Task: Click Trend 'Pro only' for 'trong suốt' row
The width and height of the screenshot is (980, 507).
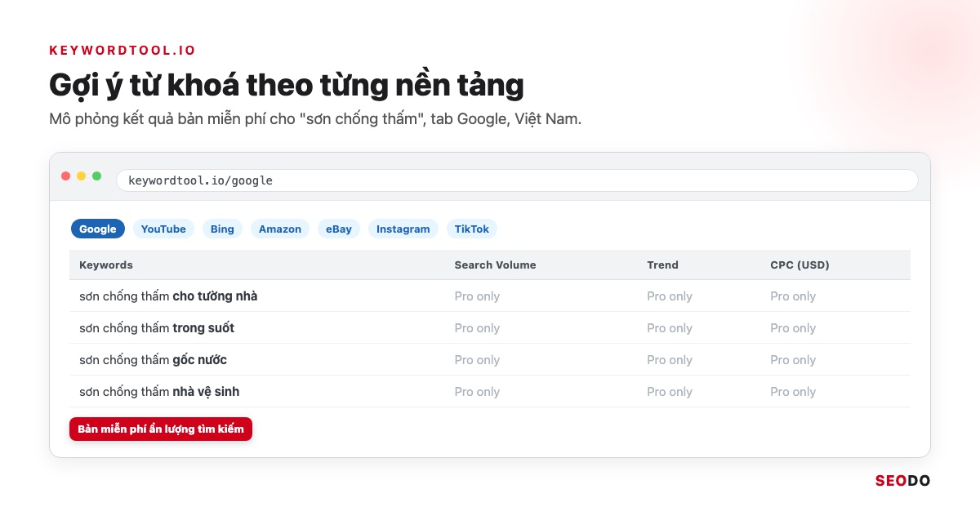Action: [670, 328]
